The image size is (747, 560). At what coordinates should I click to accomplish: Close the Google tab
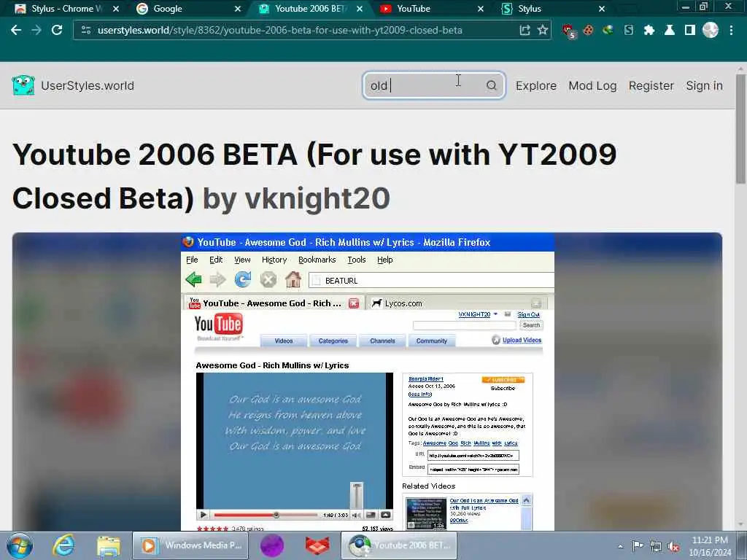click(x=238, y=9)
